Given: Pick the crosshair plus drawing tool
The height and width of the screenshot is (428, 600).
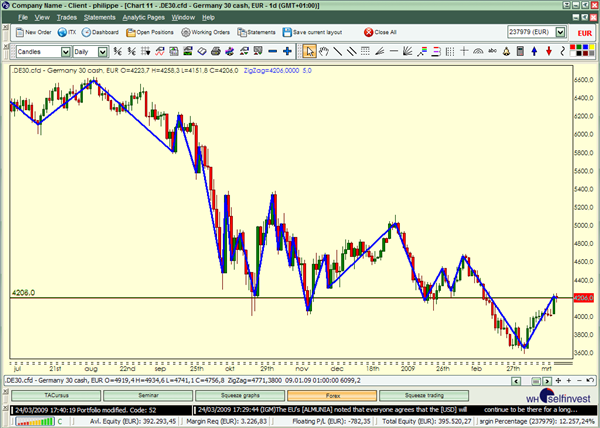Looking at the screenshot, I should tap(464, 51).
